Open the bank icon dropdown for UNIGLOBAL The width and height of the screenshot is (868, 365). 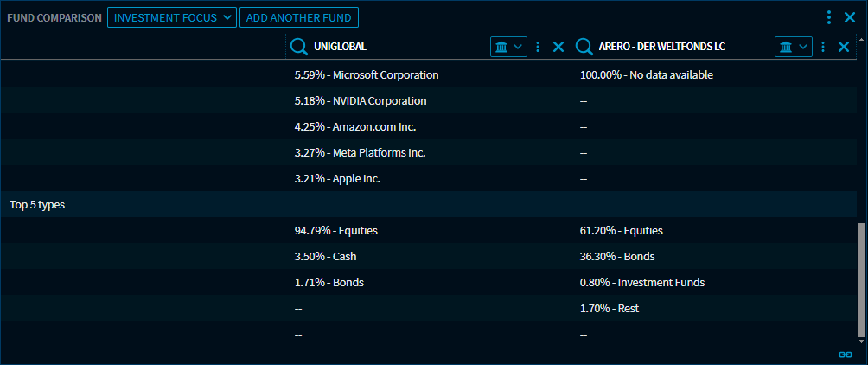pyautogui.click(x=508, y=47)
